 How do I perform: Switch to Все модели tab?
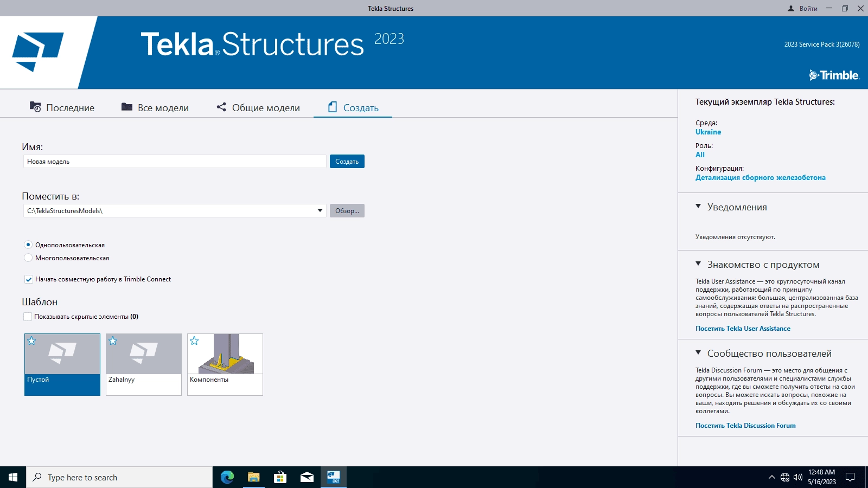[x=155, y=107]
